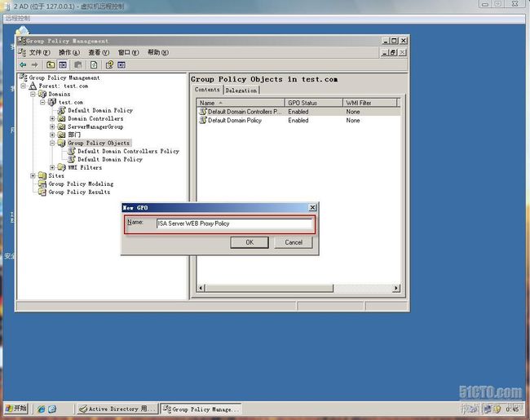Toggle the Show/Hide console tree icon
530x420 pixels.
(63, 64)
